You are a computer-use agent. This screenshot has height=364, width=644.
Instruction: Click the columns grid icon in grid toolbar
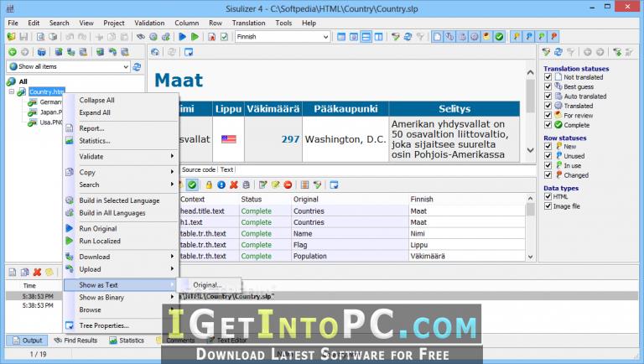(x=304, y=185)
